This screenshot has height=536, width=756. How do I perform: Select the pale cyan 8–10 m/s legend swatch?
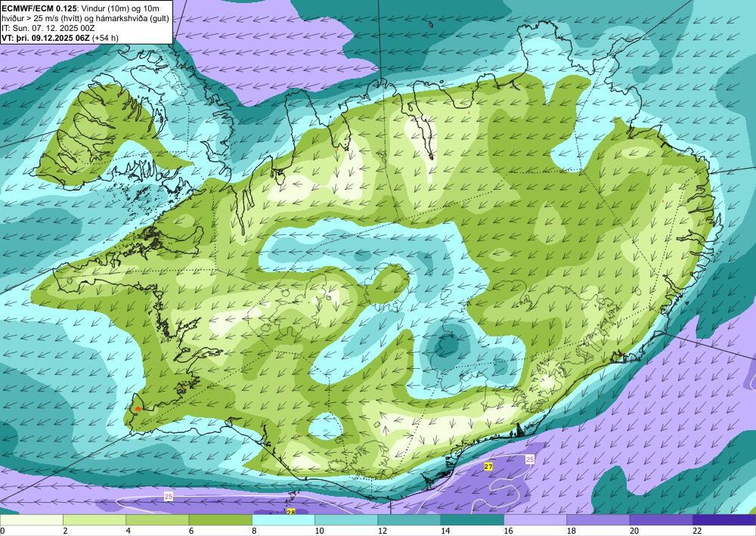click(x=283, y=520)
